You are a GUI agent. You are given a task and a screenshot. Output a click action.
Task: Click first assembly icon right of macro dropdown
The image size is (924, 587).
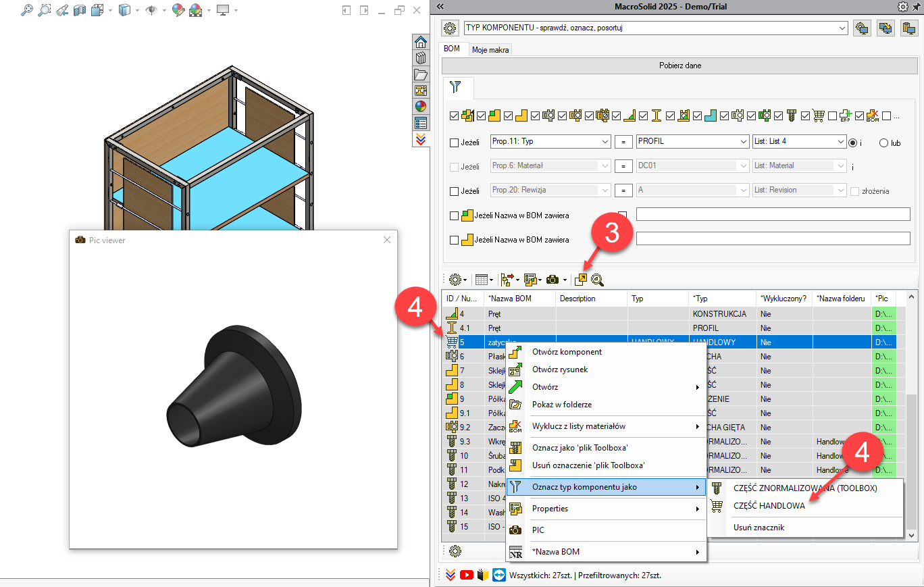(861, 28)
